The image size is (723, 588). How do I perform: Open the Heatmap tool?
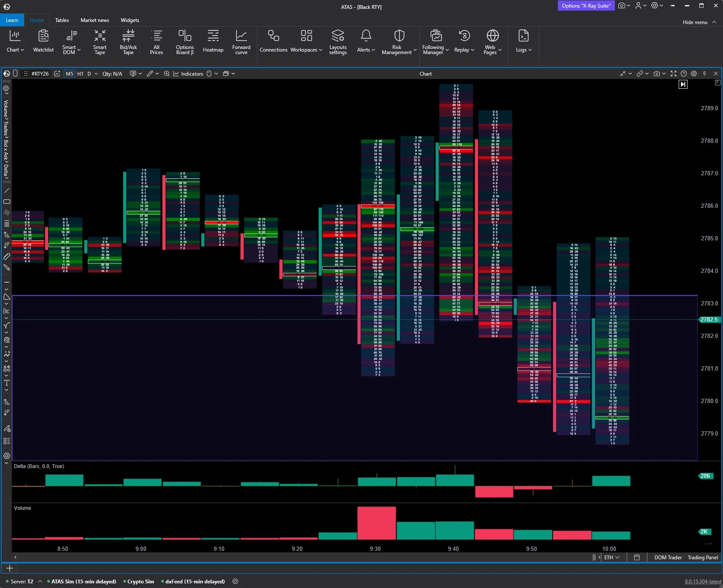(213, 41)
